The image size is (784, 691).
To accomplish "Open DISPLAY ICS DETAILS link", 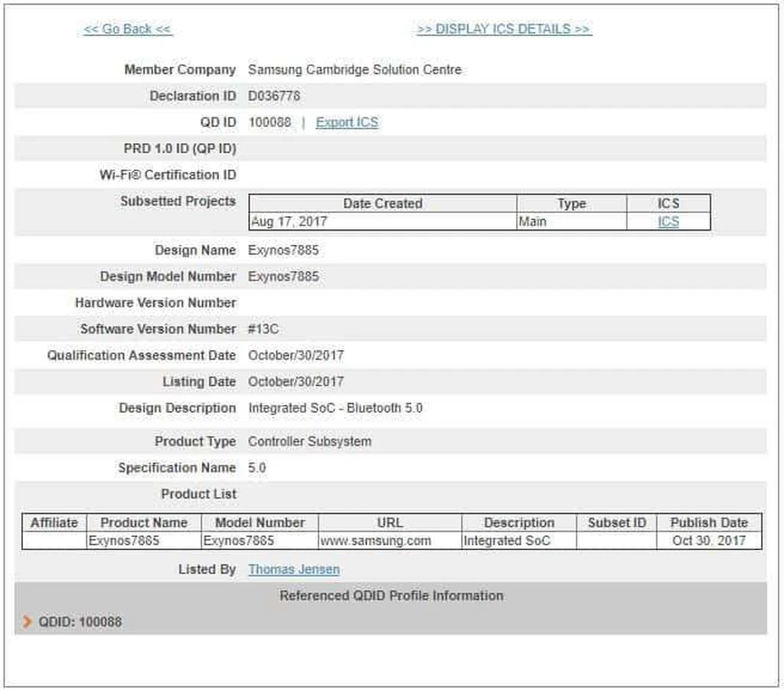I will point(504,29).
